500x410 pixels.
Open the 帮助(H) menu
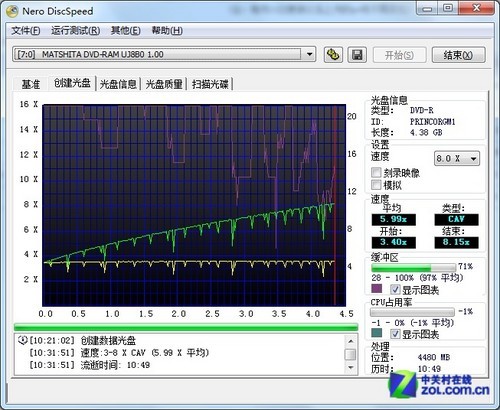coord(167,31)
